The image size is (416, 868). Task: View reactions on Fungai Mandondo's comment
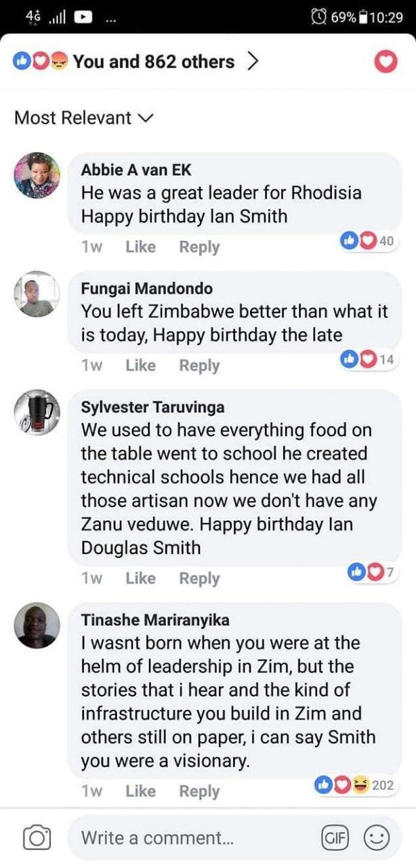coord(369,359)
